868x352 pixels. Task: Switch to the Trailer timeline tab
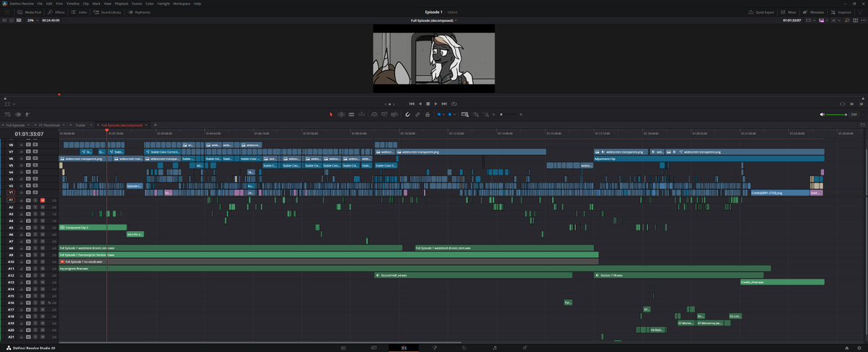tap(80, 125)
